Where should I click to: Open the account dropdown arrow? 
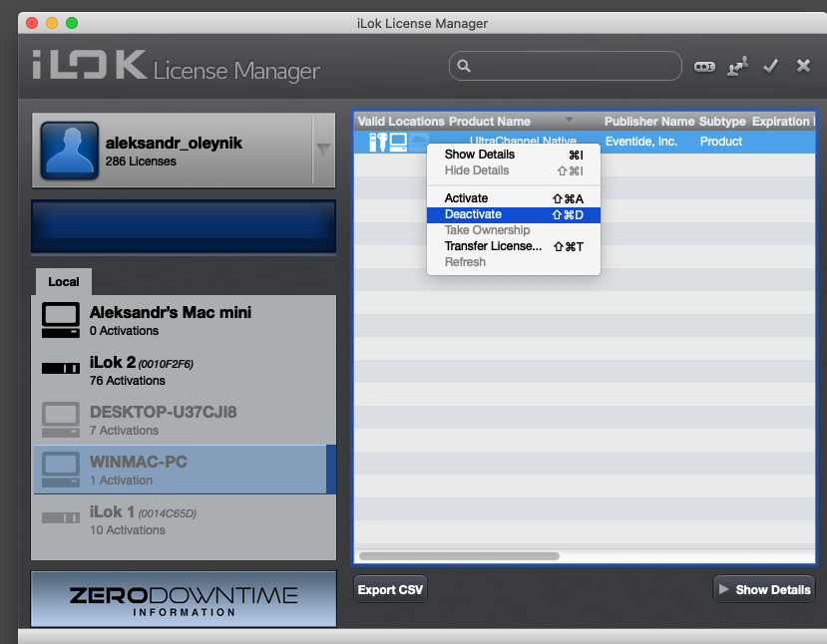pyautogui.click(x=323, y=150)
